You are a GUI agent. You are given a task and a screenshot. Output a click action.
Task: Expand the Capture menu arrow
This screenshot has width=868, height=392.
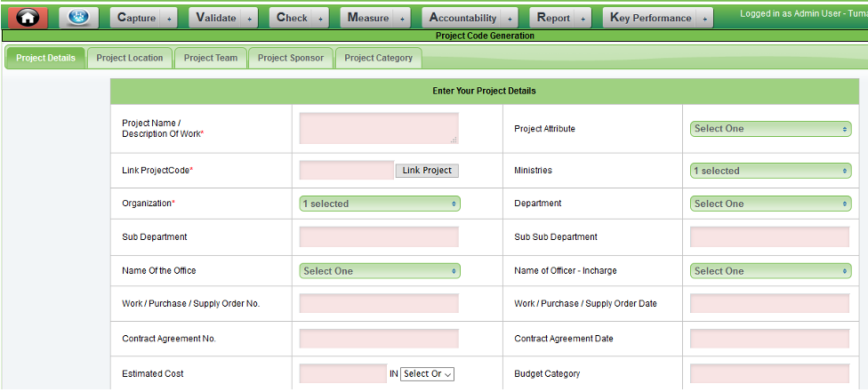(170, 19)
